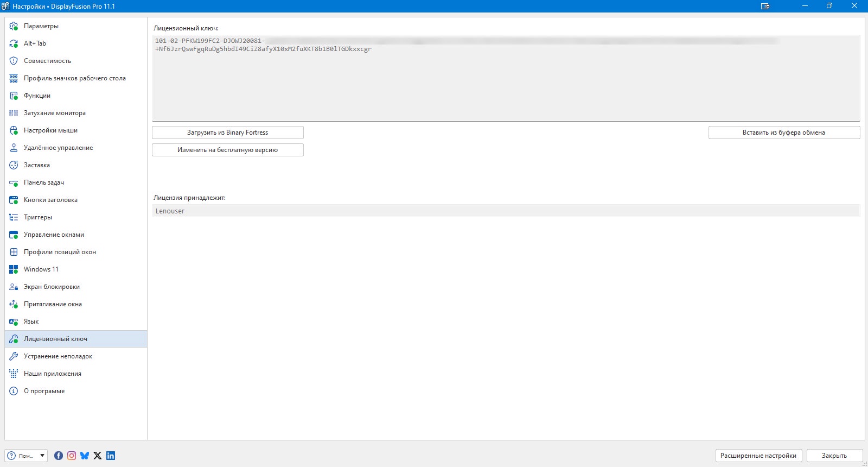
Task: Go to Панель задач settings
Action: point(76,182)
